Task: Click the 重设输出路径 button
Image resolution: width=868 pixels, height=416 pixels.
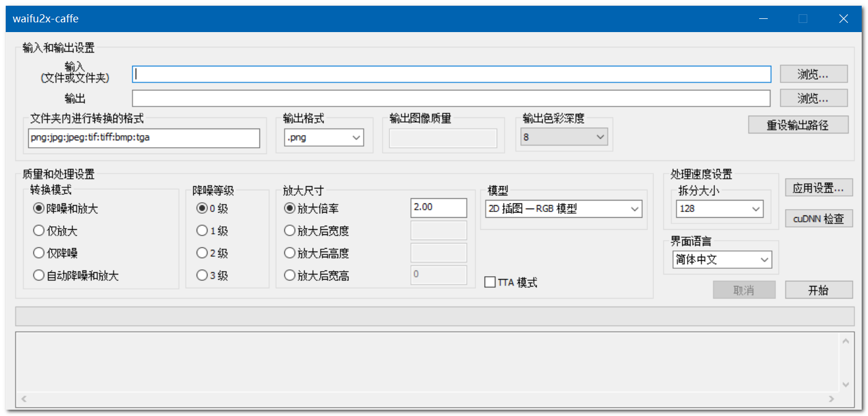Action: click(x=798, y=124)
